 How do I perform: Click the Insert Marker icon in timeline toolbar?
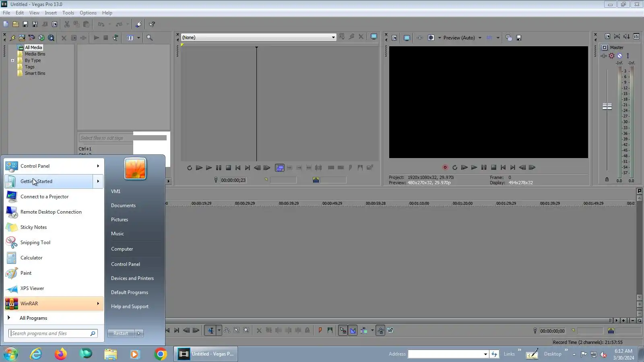(x=320, y=331)
